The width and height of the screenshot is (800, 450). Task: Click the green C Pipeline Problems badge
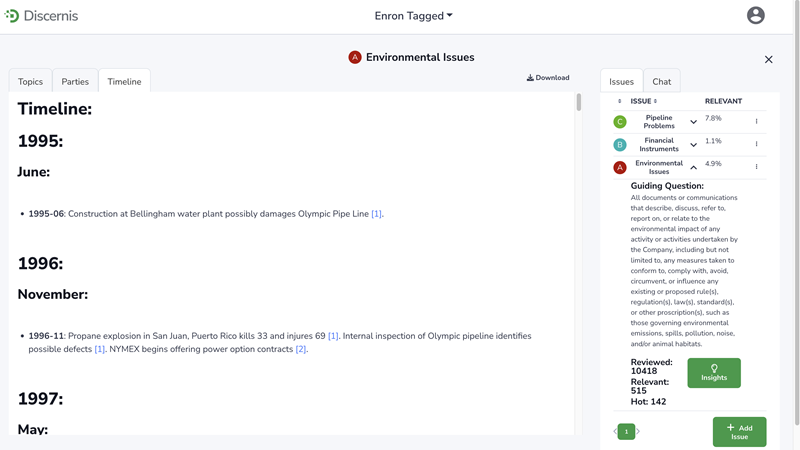click(x=620, y=122)
